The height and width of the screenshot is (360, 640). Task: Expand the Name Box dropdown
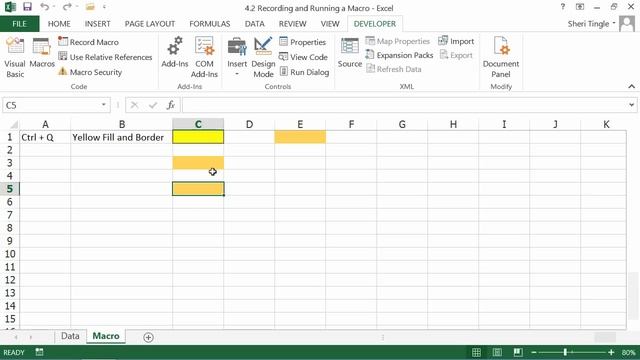point(104,105)
